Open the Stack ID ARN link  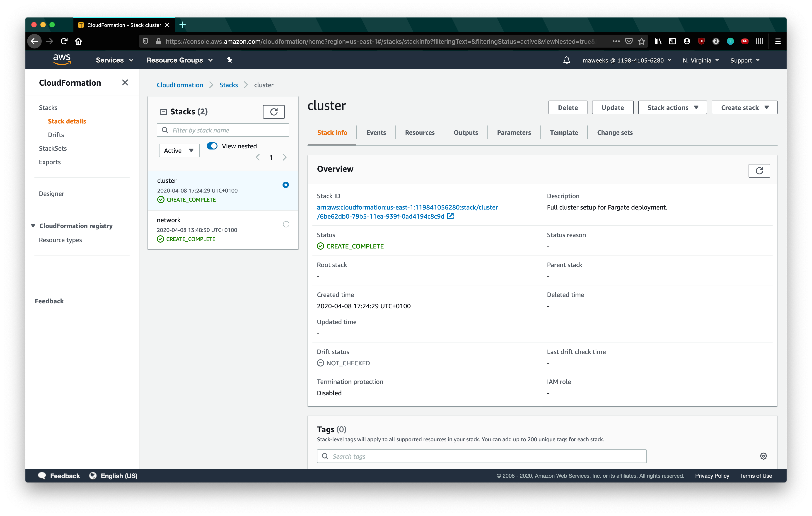(407, 212)
